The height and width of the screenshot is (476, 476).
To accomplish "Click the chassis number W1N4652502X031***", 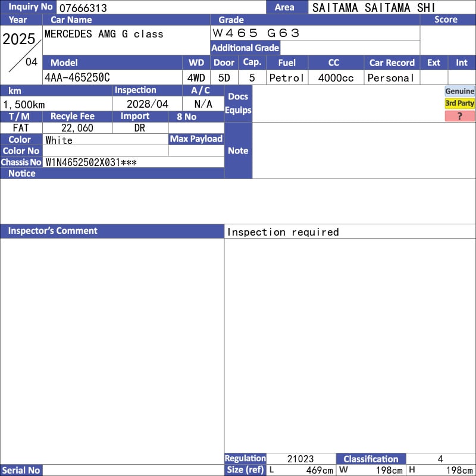I will click(x=91, y=162).
